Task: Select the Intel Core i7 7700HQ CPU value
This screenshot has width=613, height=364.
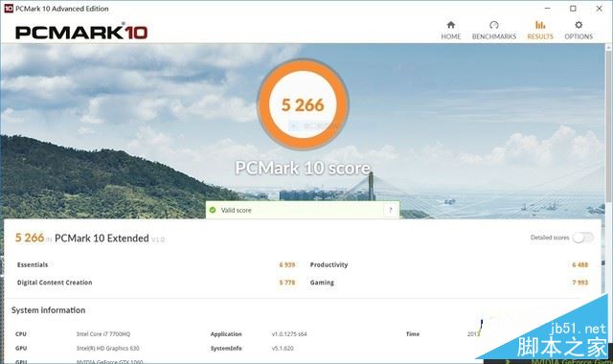Action: pyautogui.click(x=103, y=334)
